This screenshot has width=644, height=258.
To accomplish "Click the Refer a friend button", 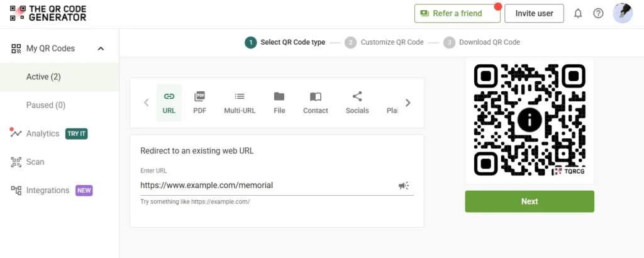I will coord(457,13).
